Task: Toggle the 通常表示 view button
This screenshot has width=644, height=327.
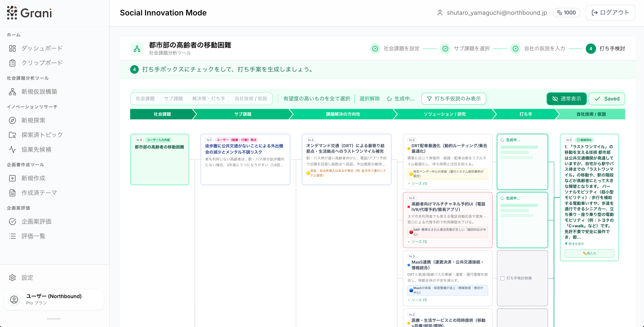Action: pos(566,99)
